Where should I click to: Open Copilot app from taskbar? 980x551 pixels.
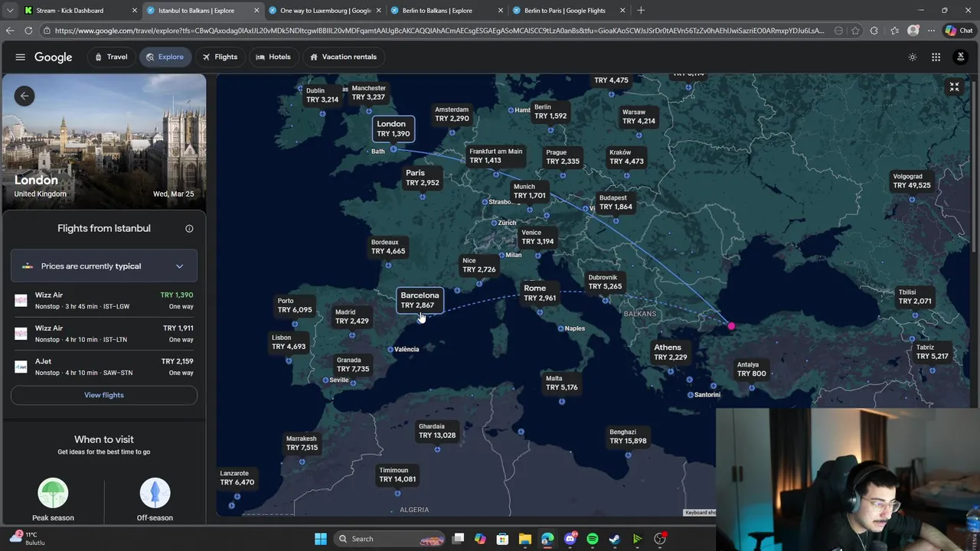(480, 539)
